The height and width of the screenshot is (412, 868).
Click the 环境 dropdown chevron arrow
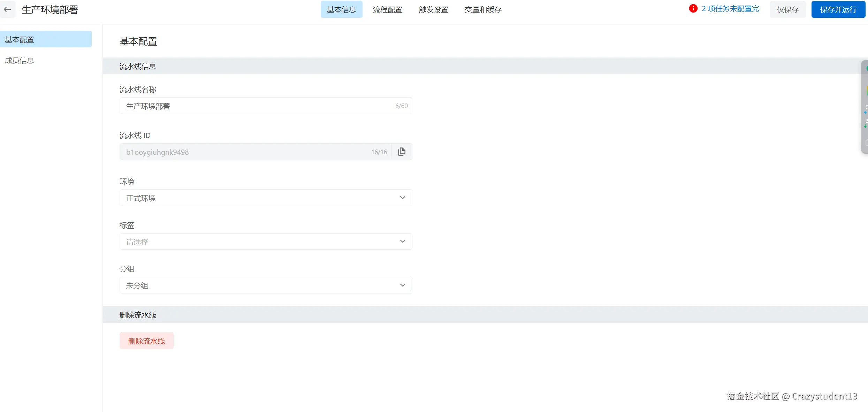[403, 198]
